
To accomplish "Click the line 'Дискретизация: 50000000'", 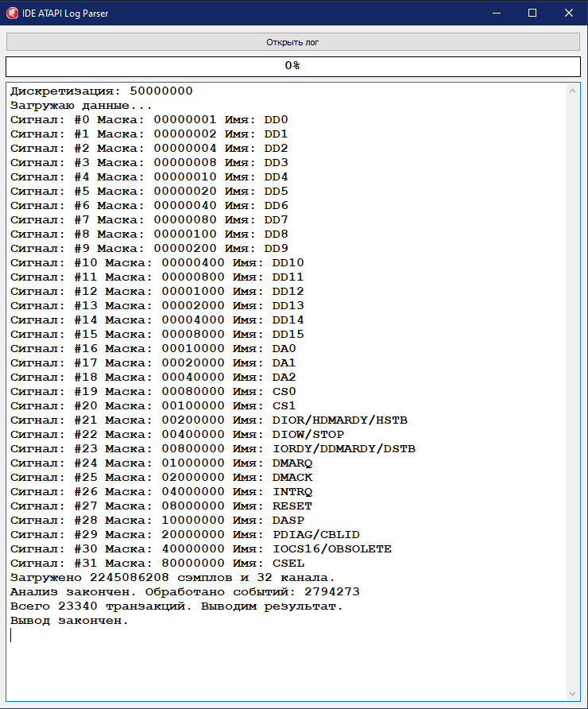I will pyautogui.click(x=102, y=91).
